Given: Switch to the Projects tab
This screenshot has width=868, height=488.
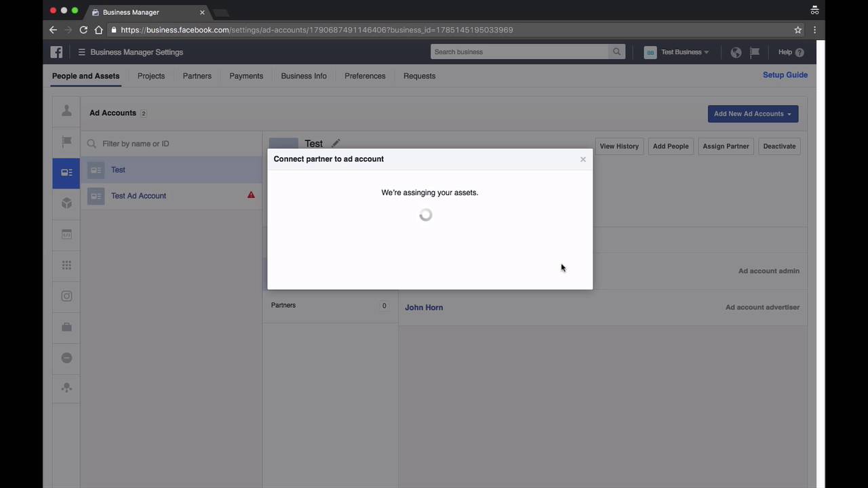Looking at the screenshot, I should click(151, 76).
